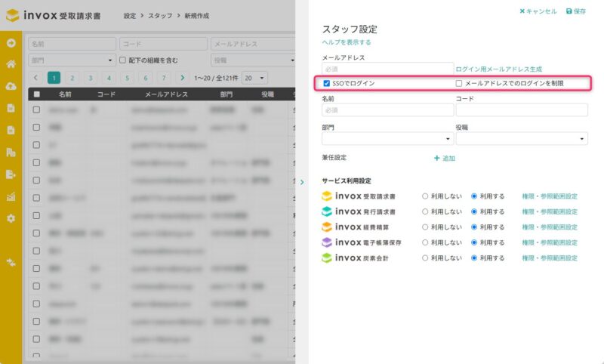
Task: Click 設定 in the breadcrumb
Action: coord(130,16)
